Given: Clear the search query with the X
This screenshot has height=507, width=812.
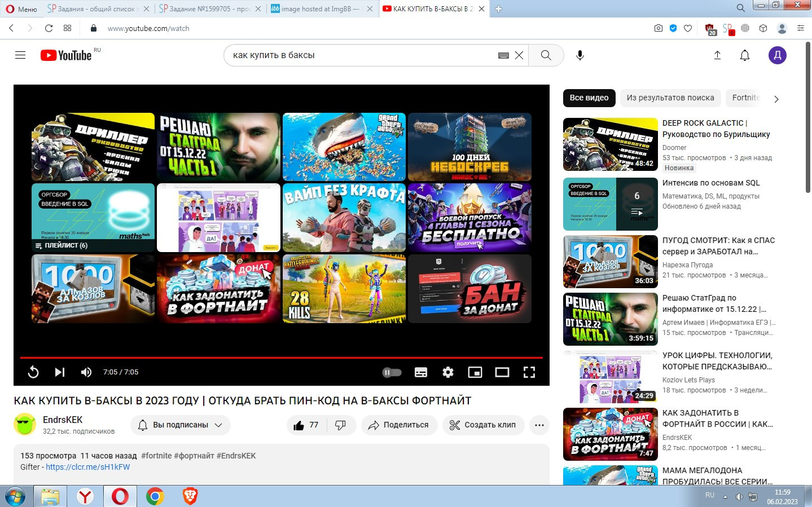Looking at the screenshot, I should pyautogui.click(x=519, y=55).
